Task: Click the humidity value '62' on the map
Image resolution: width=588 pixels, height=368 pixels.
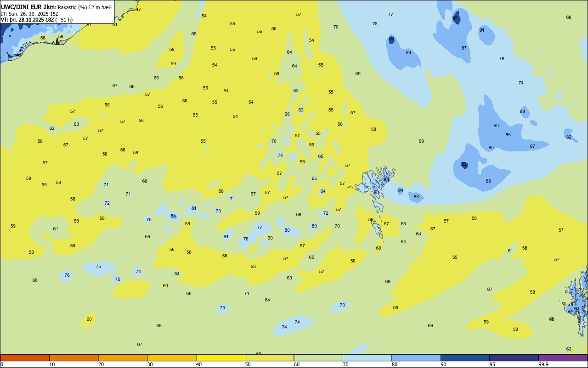Action: tap(52, 128)
